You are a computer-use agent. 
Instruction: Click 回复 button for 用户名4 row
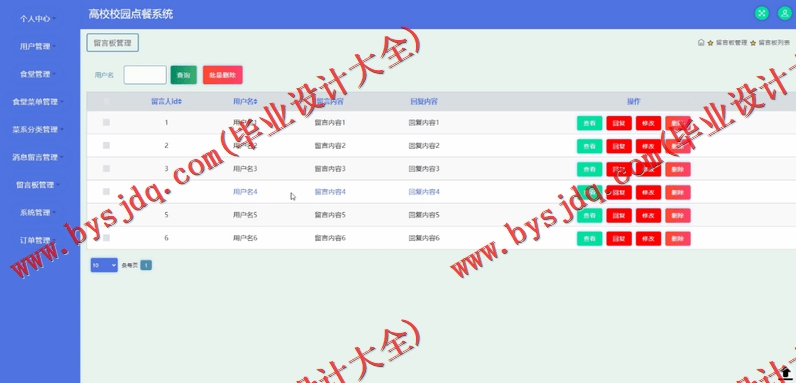(x=619, y=193)
